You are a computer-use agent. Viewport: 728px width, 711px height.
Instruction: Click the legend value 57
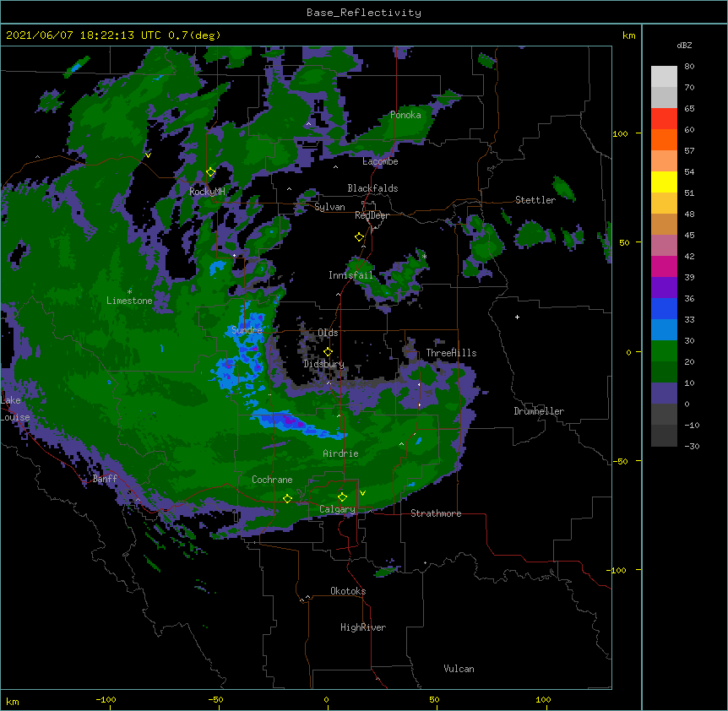click(689, 151)
